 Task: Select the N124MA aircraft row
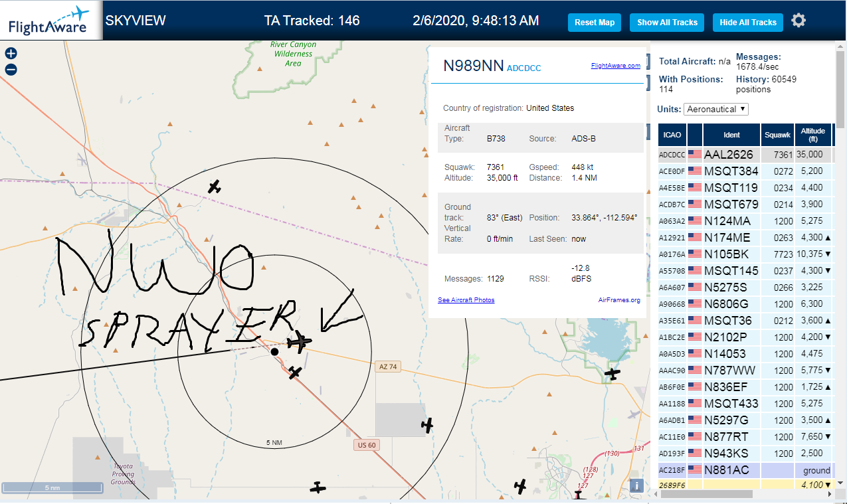(746, 220)
